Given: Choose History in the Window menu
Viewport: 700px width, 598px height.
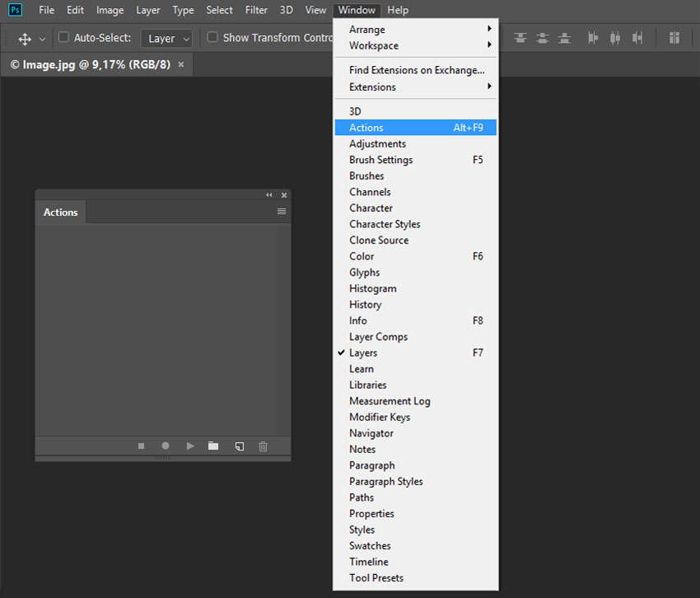Looking at the screenshot, I should [416, 304].
